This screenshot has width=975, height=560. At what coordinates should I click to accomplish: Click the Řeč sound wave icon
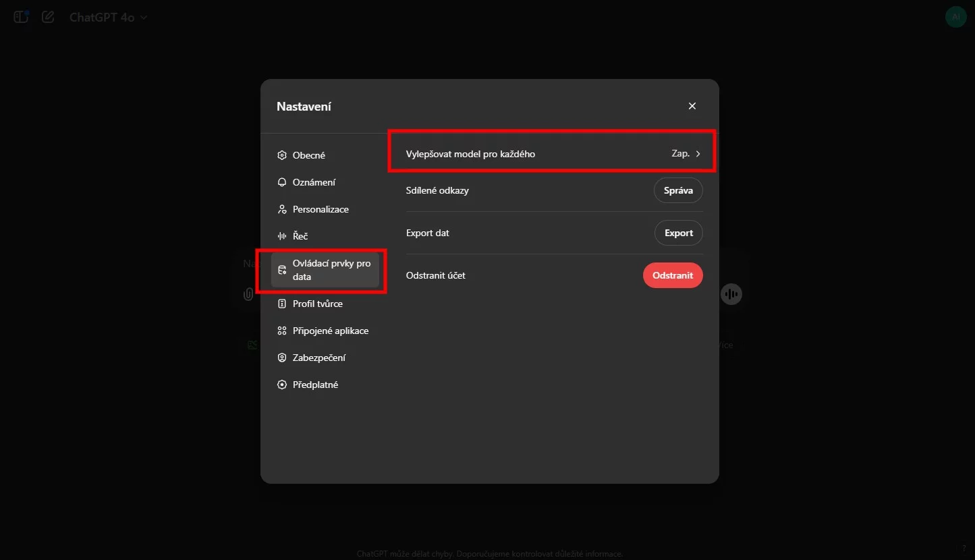pos(282,236)
